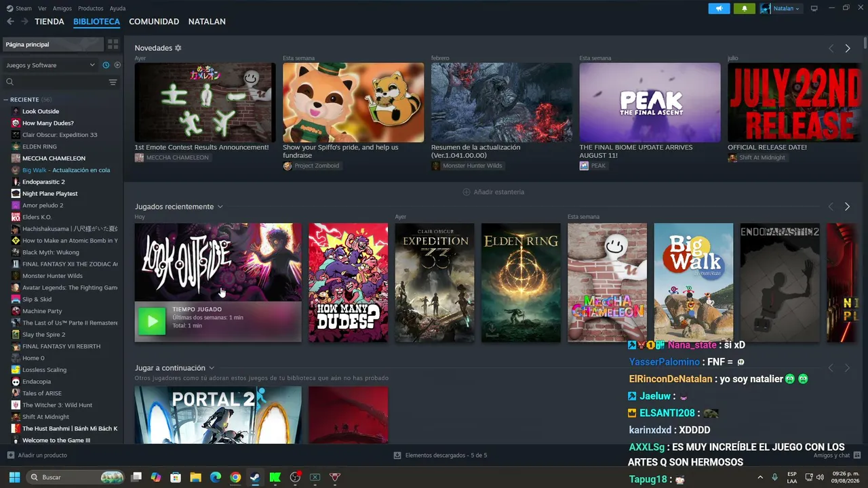Open File Explorer from the taskbar

(195, 477)
